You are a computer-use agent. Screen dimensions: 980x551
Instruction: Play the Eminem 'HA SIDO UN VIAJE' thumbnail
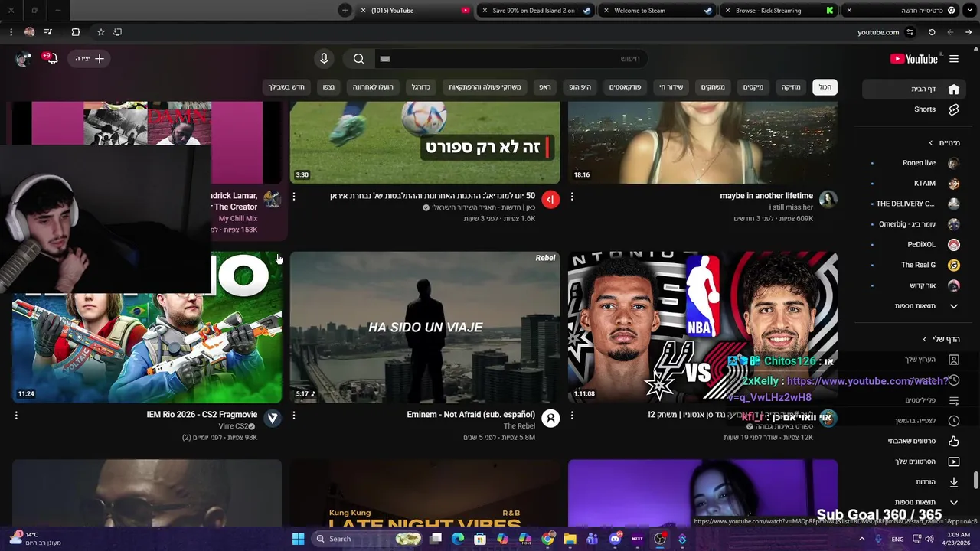coord(425,328)
